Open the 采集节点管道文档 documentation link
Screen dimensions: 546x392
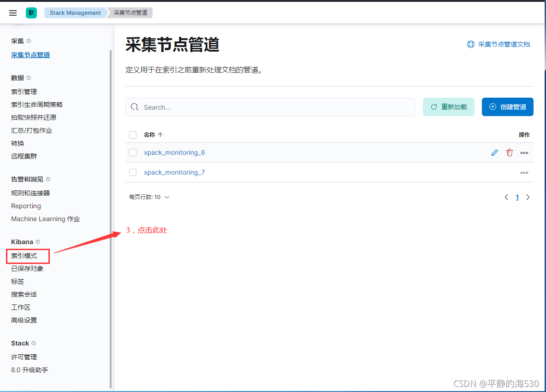(504, 45)
